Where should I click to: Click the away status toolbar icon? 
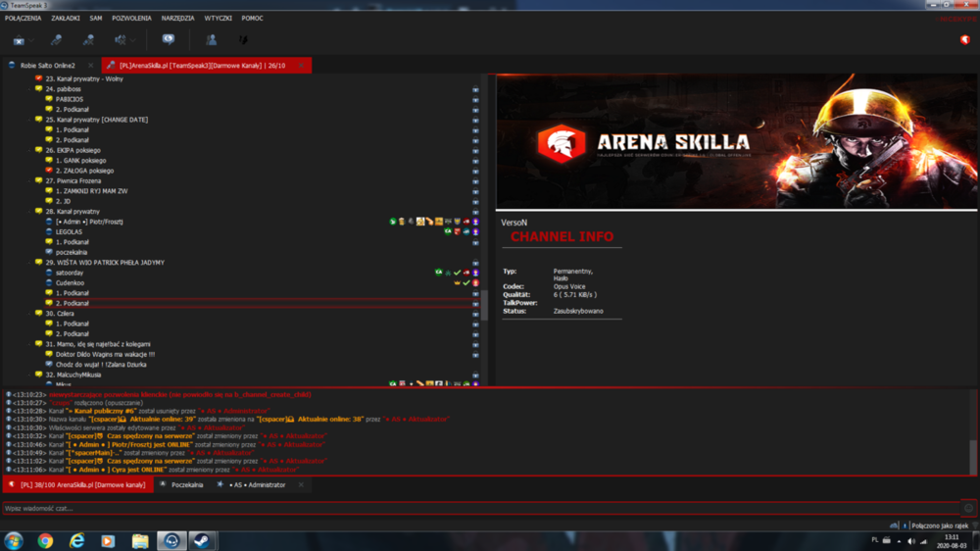[169, 39]
